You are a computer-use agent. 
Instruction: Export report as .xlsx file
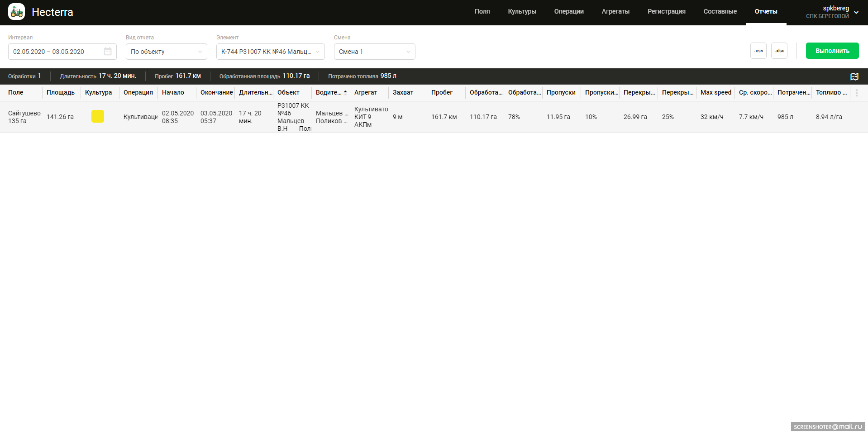[x=779, y=51]
